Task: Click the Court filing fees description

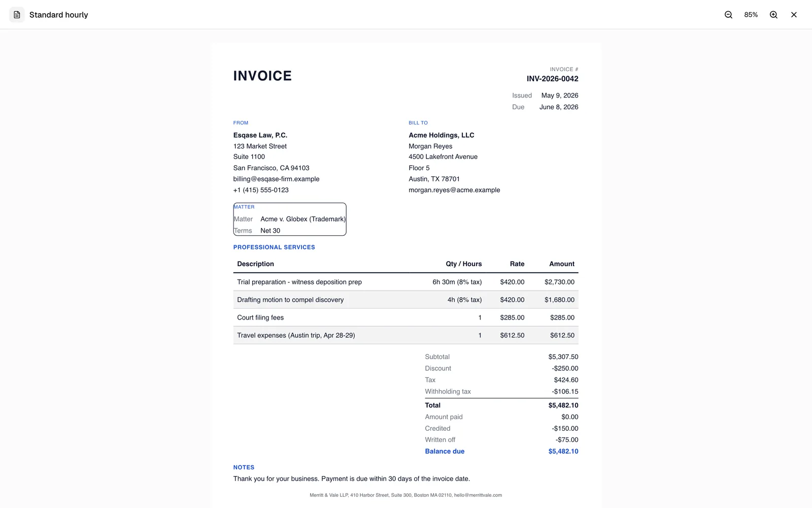Action: tap(260, 317)
